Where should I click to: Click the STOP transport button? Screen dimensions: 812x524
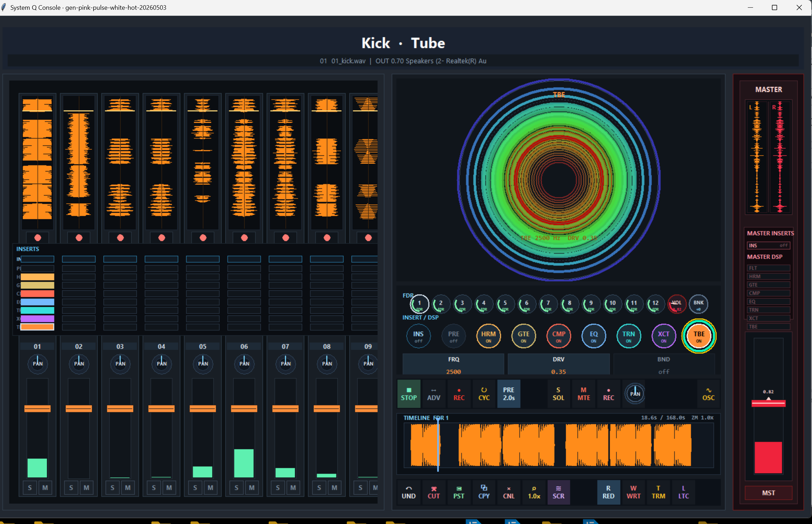(408, 394)
